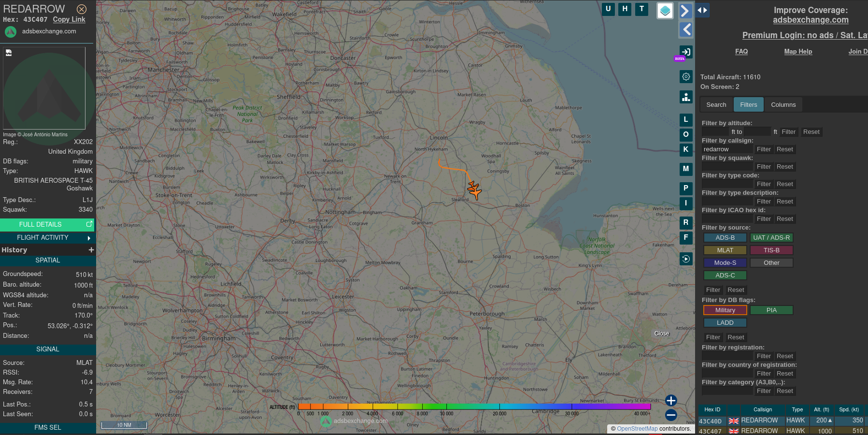Enable the TIS-B source filter
Screen dimensions: 868x435
click(x=771, y=250)
